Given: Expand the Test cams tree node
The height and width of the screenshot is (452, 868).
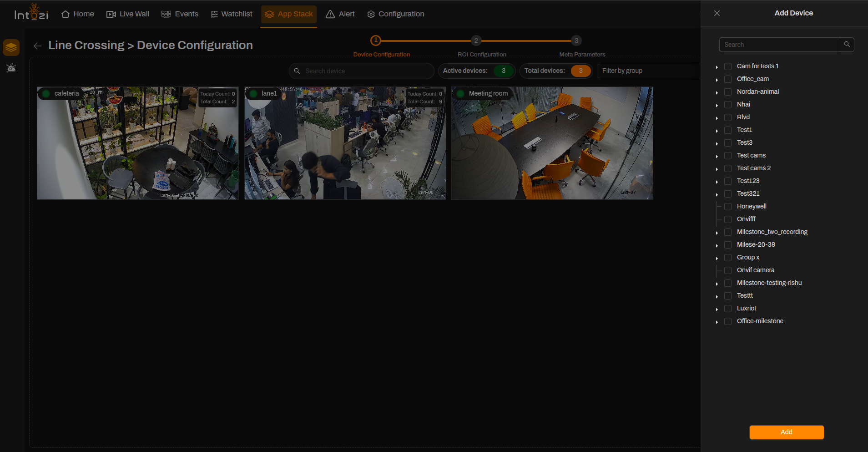Looking at the screenshot, I should [717, 156].
